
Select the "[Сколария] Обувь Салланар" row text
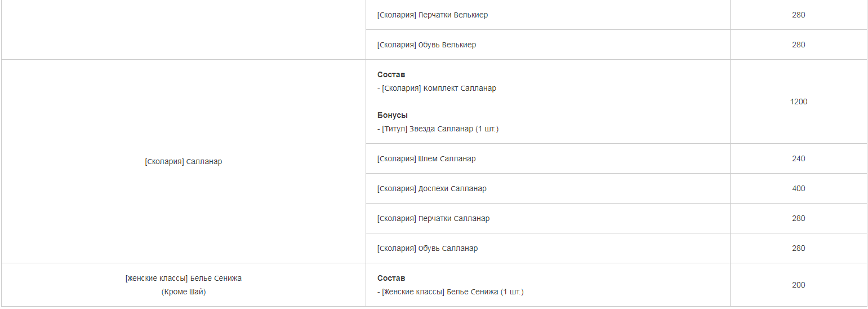pyautogui.click(x=427, y=249)
